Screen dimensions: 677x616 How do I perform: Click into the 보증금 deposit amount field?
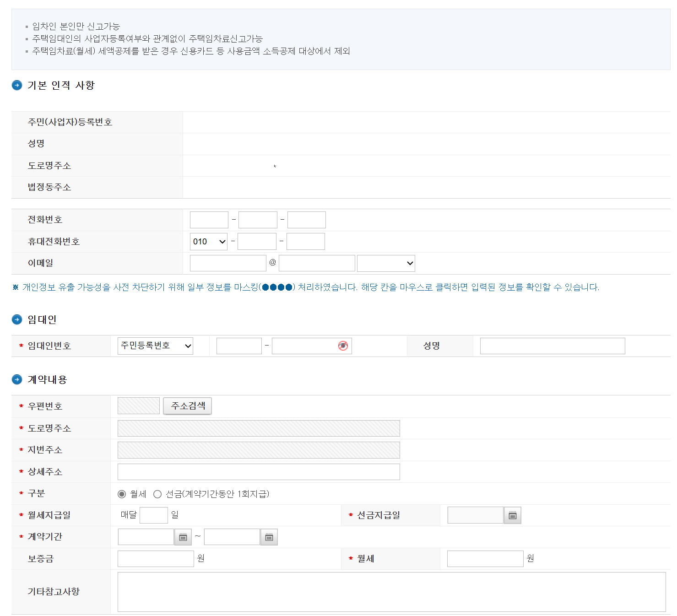[156, 558]
